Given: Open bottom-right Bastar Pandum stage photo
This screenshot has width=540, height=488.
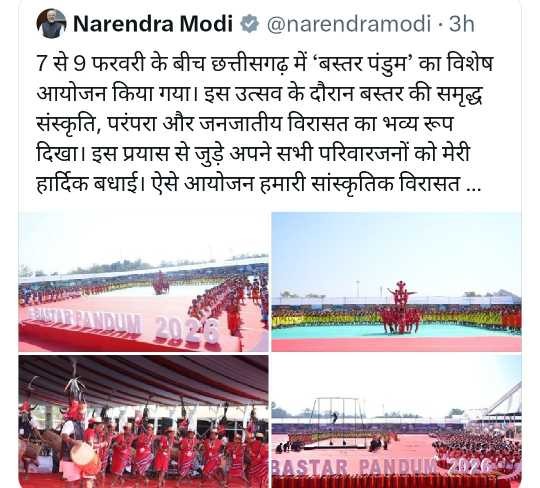Looking at the screenshot, I should (x=396, y=422).
